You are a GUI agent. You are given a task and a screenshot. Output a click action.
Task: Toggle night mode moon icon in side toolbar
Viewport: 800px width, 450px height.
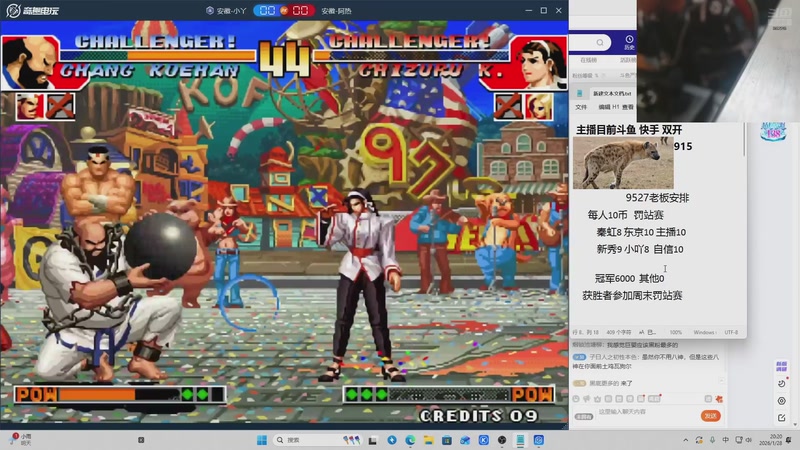(782, 383)
